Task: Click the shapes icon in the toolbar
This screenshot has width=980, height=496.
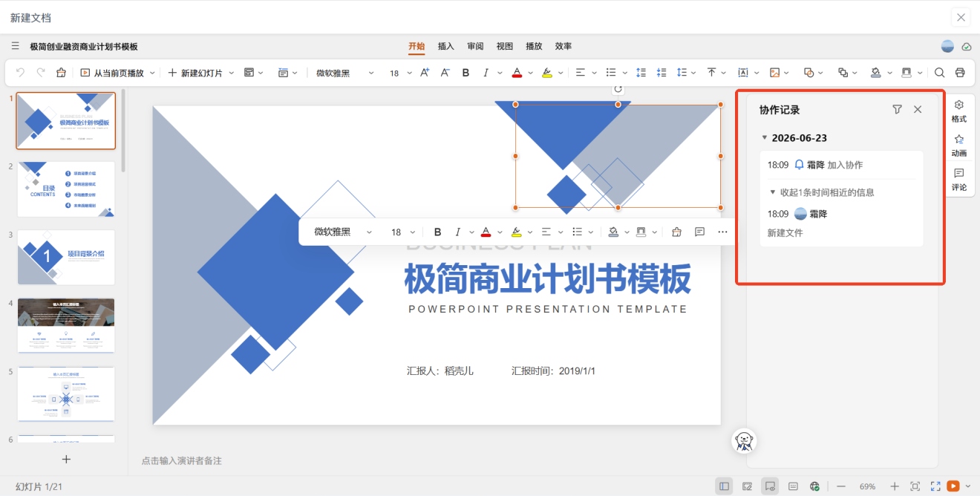Action: click(808, 73)
